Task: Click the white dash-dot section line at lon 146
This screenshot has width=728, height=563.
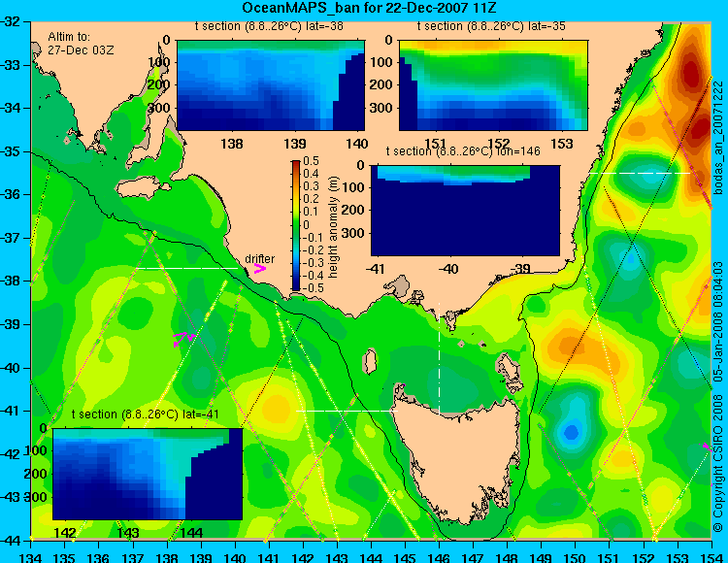Action: 439,359
